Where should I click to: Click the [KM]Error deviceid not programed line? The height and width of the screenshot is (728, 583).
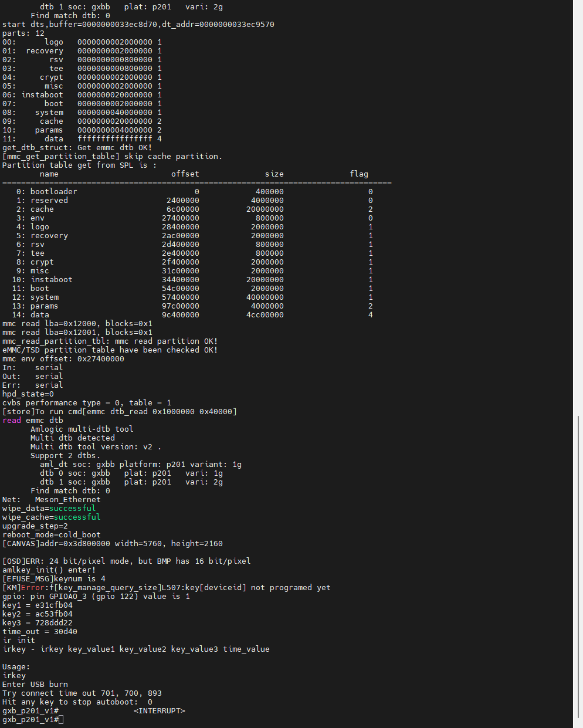[x=167, y=588]
